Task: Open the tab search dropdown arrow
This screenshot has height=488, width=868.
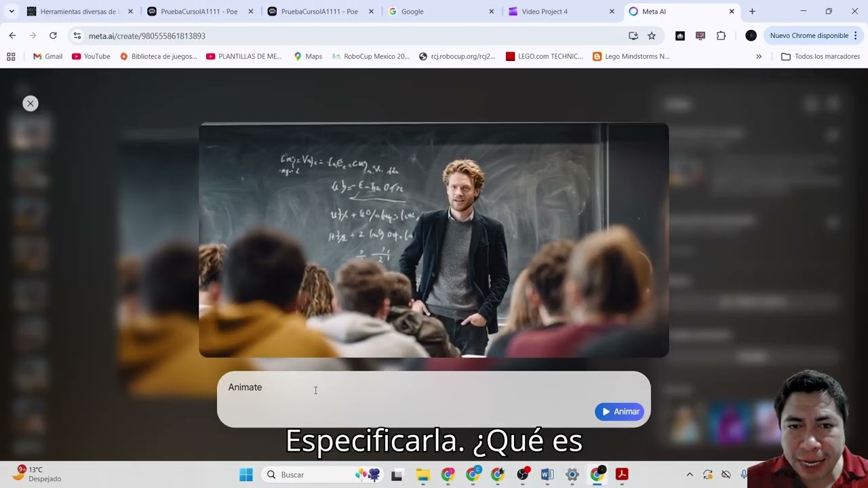Action: [12, 12]
